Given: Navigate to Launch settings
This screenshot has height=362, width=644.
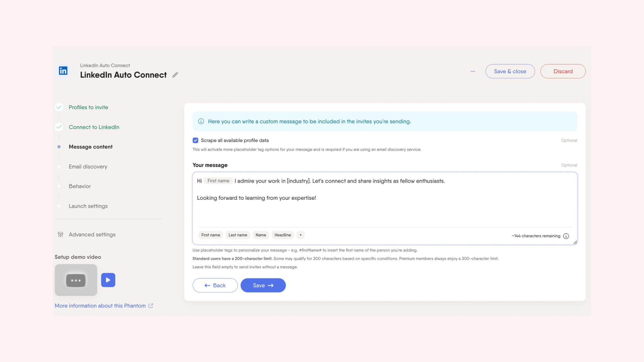Looking at the screenshot, I should tap(88, 206).
